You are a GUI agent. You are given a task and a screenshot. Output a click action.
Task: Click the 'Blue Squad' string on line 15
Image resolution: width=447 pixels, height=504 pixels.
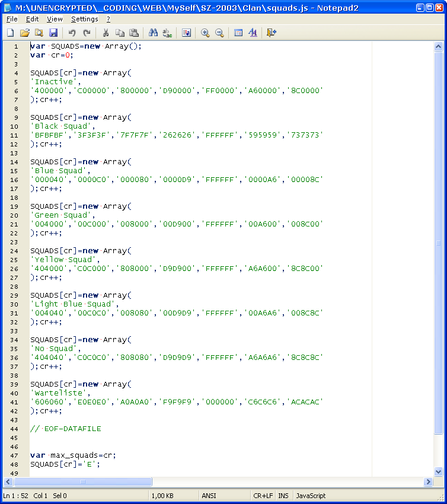point(59,171)
